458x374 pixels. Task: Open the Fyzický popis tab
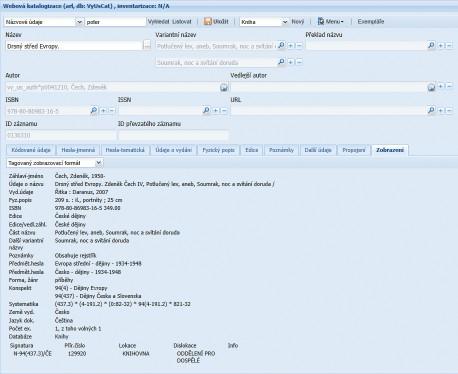(x=219, y=150)
